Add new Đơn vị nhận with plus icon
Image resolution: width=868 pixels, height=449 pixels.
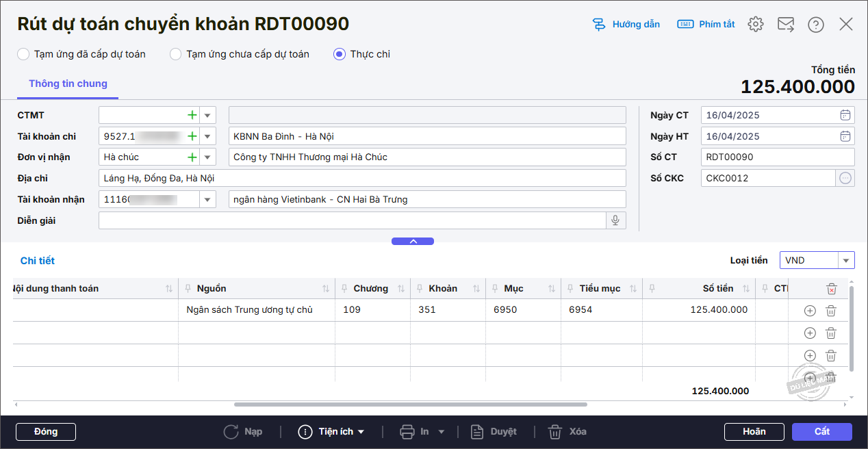(192, 157)
